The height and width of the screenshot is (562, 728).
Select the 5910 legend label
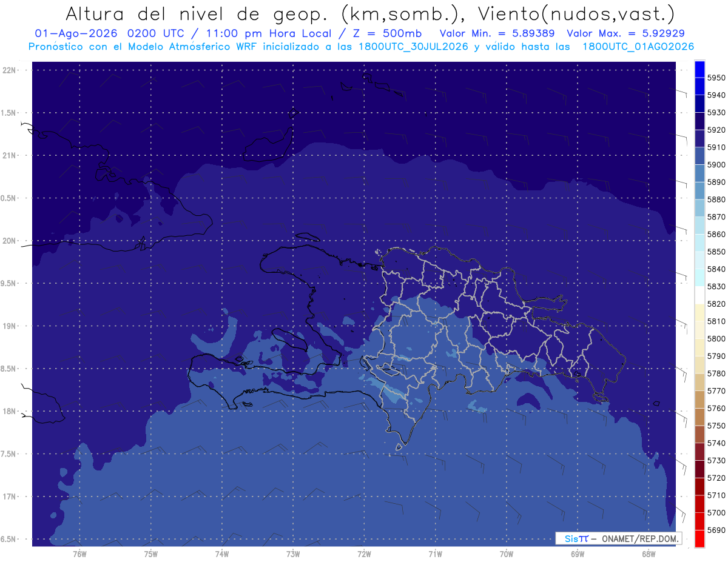point(716,147)
